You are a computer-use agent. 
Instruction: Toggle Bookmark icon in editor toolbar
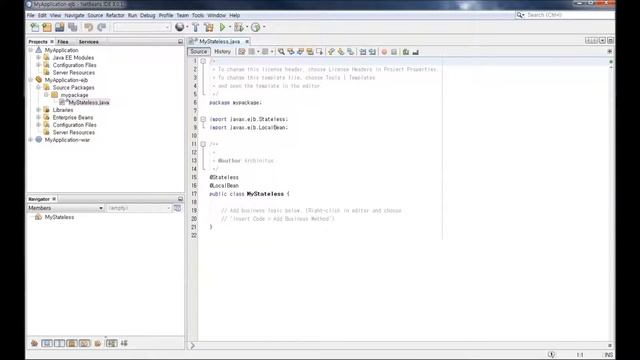(351, 52)
